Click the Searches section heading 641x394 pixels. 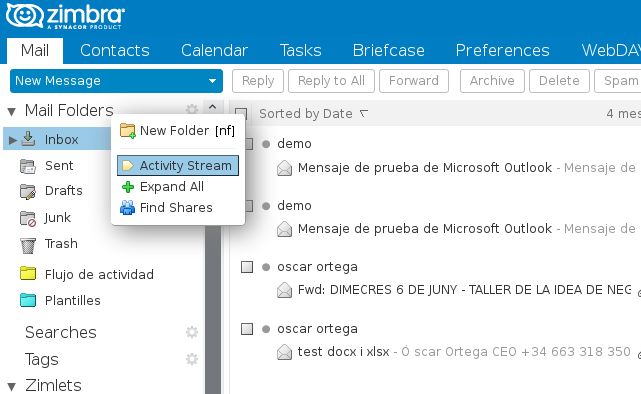[61, 332]
